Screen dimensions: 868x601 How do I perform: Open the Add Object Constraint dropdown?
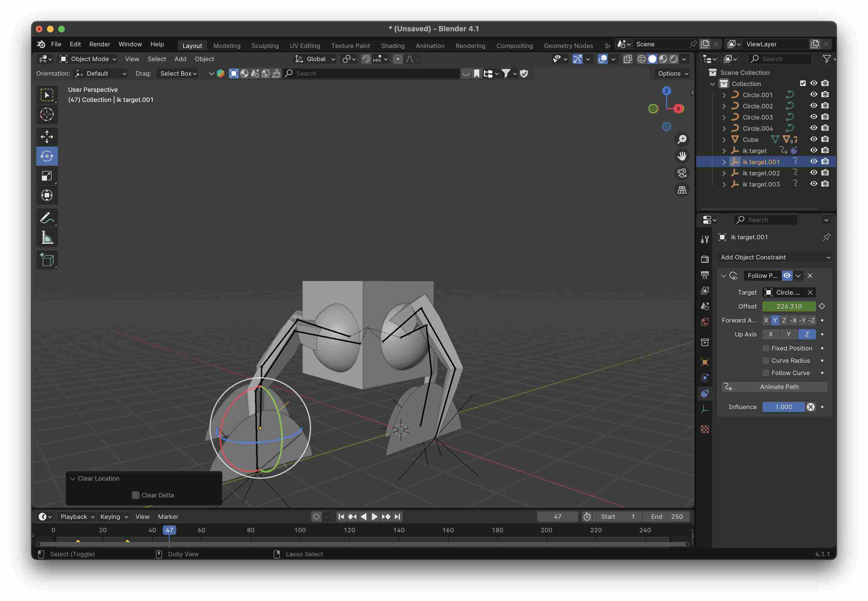click(x=774, y=257)
